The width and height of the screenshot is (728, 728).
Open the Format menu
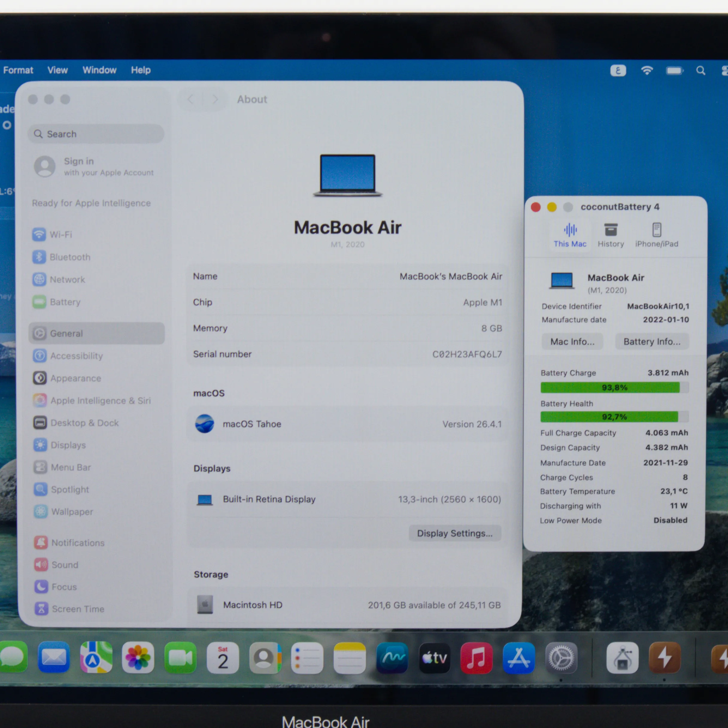[x=18, y=70]
